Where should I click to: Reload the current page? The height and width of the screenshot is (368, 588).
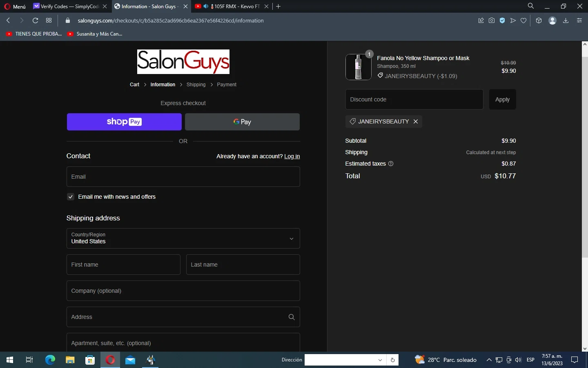coord(35,20)
